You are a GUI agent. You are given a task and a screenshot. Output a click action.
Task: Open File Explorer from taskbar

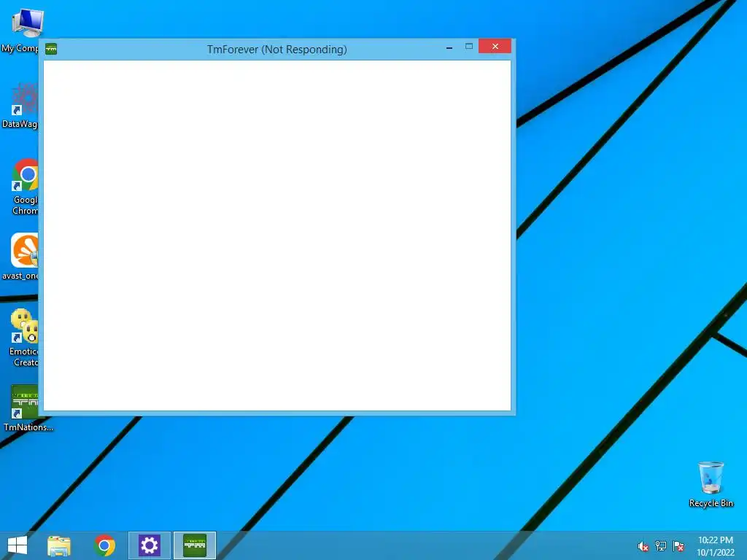coord(59,545)
